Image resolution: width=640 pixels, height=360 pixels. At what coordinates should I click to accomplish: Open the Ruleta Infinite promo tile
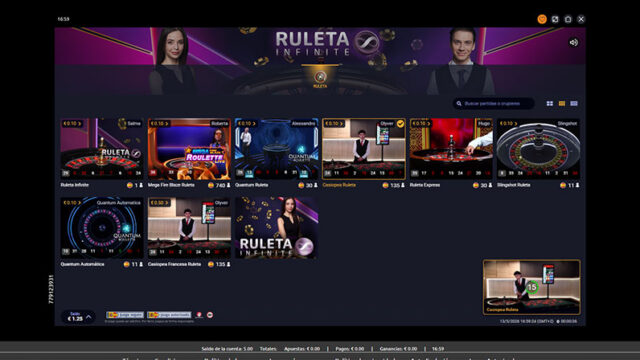point(276,228)
